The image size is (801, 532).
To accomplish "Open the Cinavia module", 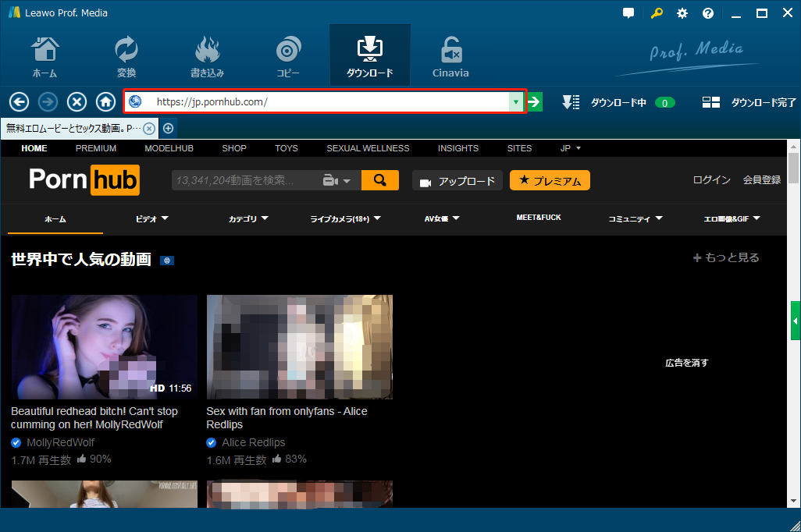I will pos(450,57).
